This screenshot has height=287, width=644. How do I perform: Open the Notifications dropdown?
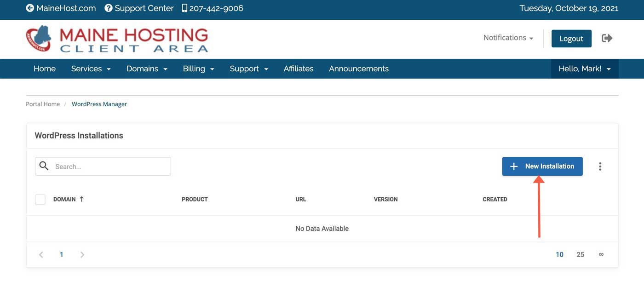coord(508,37)
